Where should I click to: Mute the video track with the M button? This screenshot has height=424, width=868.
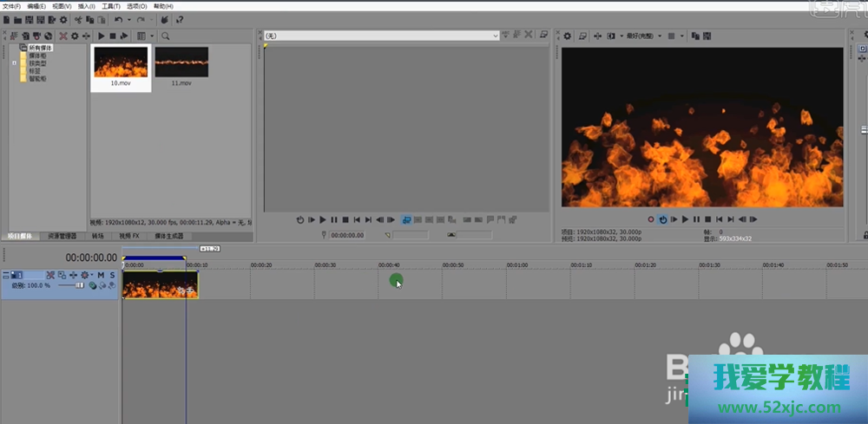pyautogui.click(x=101, y=275)
